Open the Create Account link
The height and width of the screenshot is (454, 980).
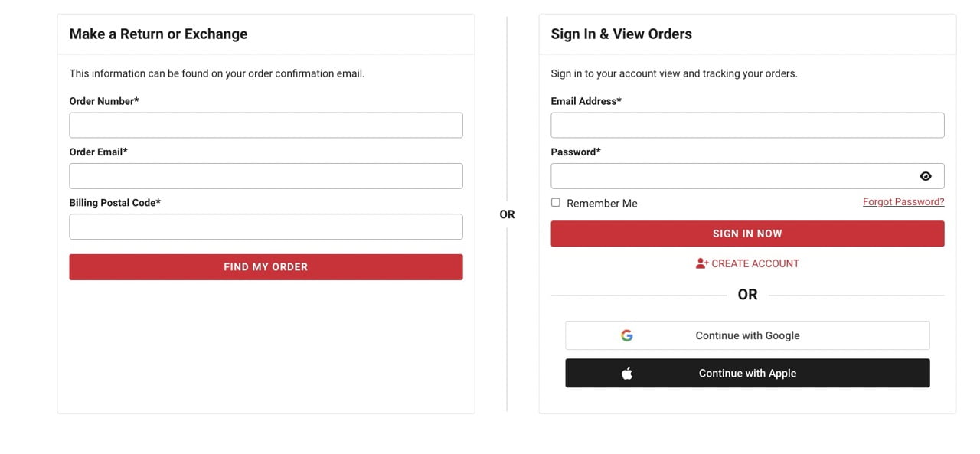(755, 263)
